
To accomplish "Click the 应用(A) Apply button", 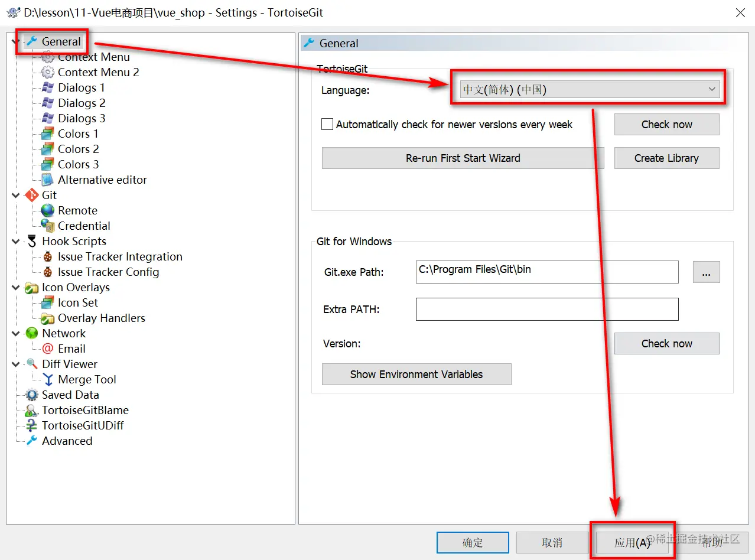I will point(632,542).
